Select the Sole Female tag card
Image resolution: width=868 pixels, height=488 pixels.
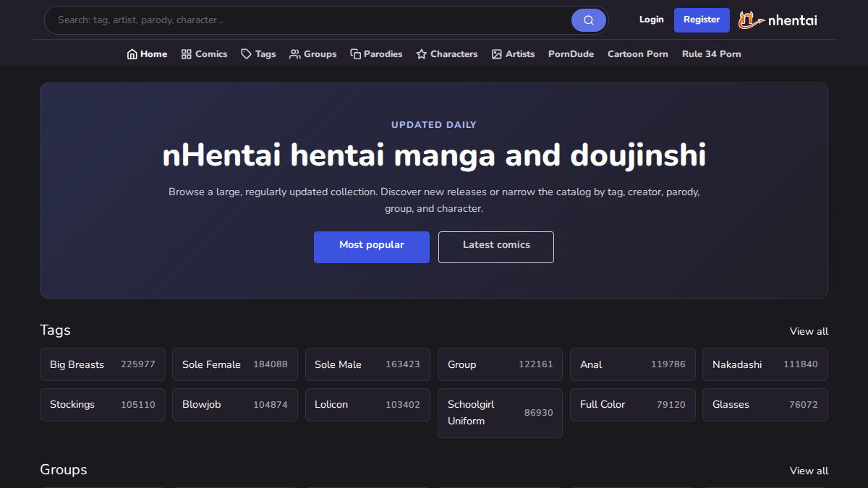(x=235, y=364)
